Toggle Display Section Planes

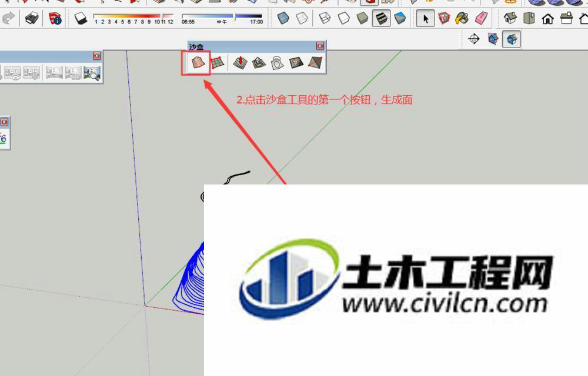pos(493,39)
